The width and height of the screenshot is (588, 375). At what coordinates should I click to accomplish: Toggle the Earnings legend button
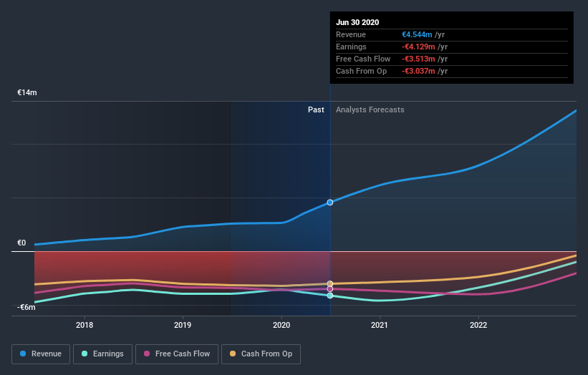pyautogui.click(x=102, y=354)
